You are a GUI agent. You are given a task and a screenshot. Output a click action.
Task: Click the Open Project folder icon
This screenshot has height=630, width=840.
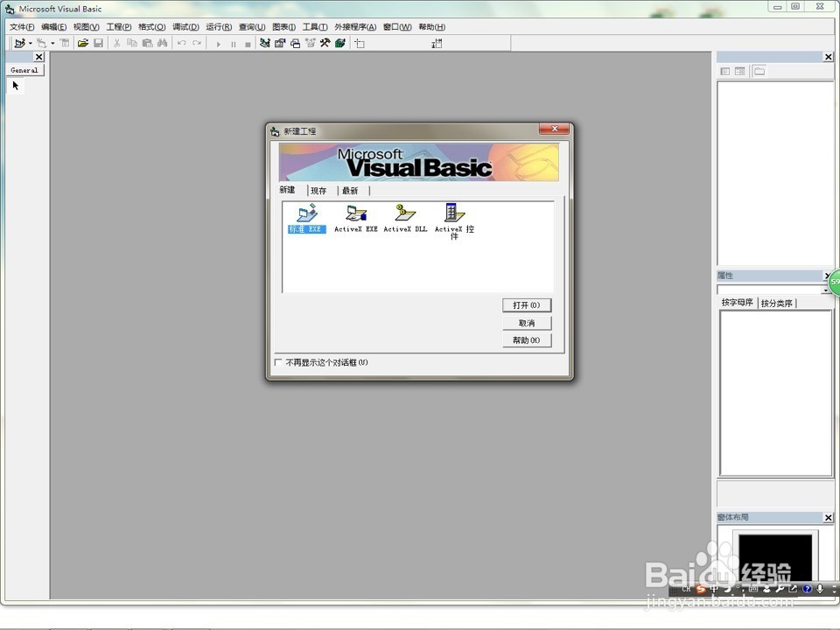83,44
